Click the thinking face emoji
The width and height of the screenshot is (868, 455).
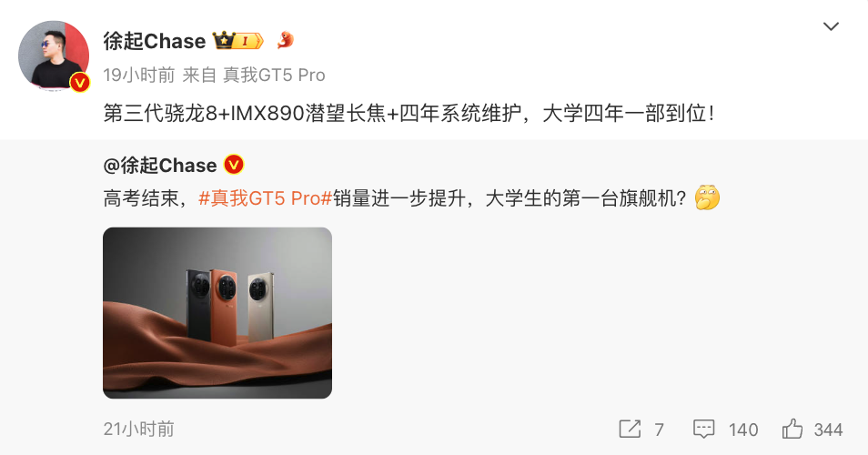(707, 197)
